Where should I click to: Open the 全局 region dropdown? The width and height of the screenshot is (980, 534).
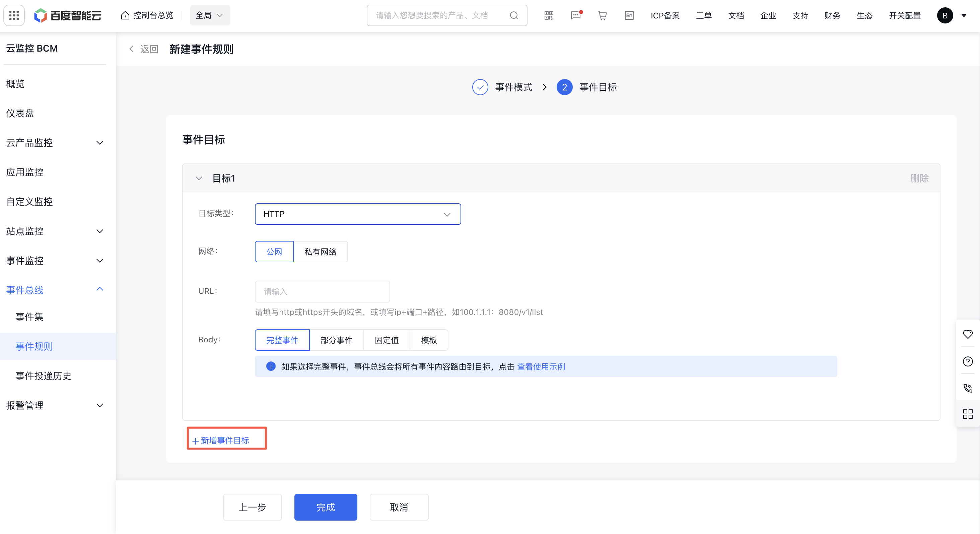click(x=210, y=15)
